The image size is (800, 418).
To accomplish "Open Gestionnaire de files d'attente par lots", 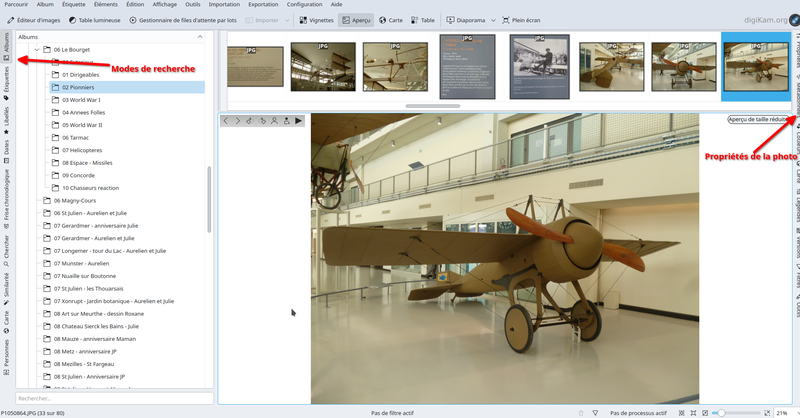I will point(183,19).
